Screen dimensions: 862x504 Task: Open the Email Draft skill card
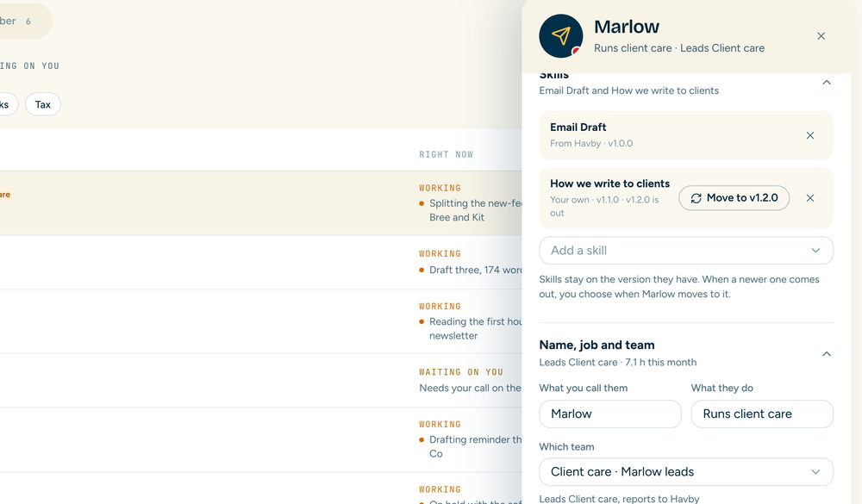686,135
